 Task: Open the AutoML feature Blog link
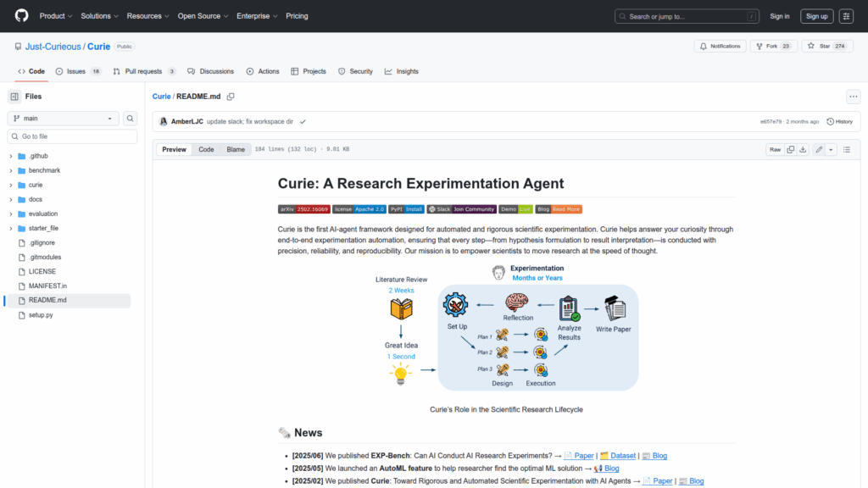point(607,468)
